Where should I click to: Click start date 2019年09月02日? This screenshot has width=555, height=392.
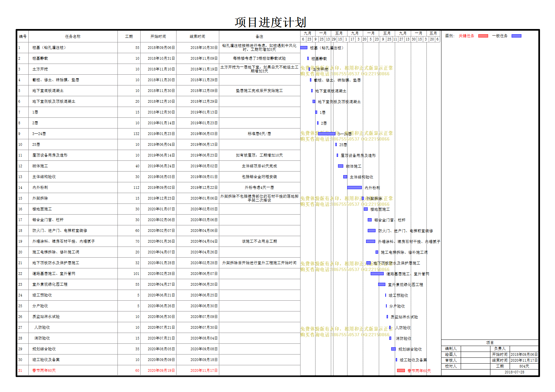pos(161,188)
